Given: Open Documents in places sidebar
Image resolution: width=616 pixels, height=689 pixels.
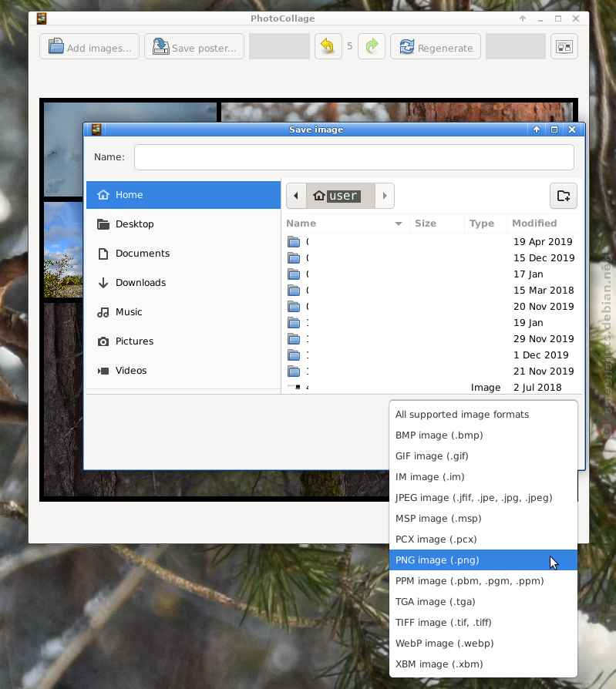Looking at the screenshot, I should [183, 254].
